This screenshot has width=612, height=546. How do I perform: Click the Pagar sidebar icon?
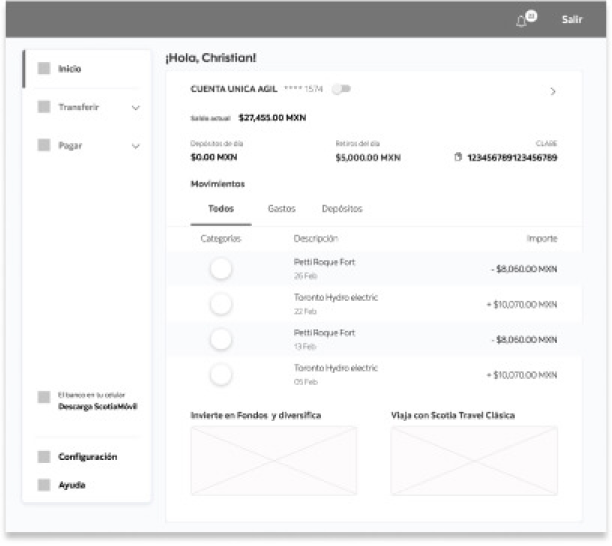[x=44, y=145]
